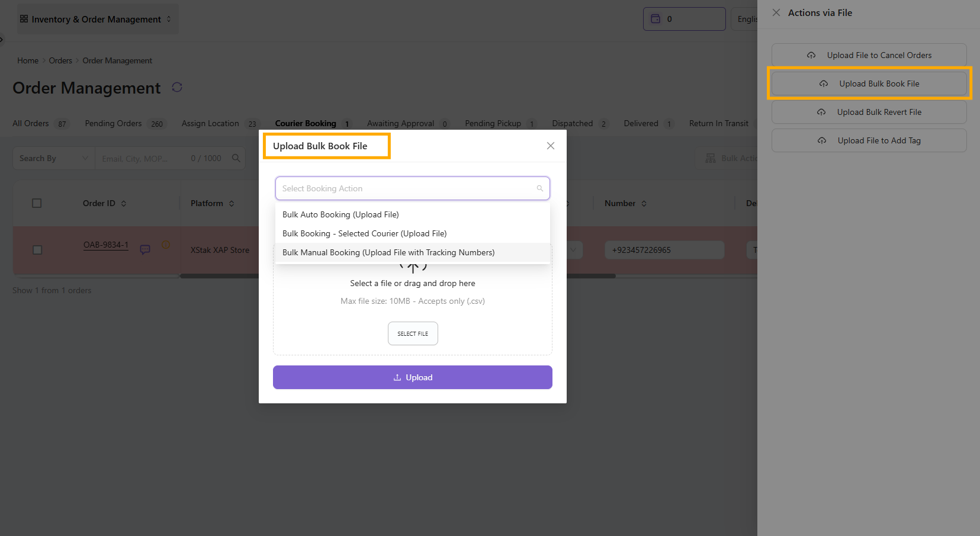This screenshot has height=536, width=980.
Task: Open Inventory & Order Management module switcher
Action: [96, 19]
